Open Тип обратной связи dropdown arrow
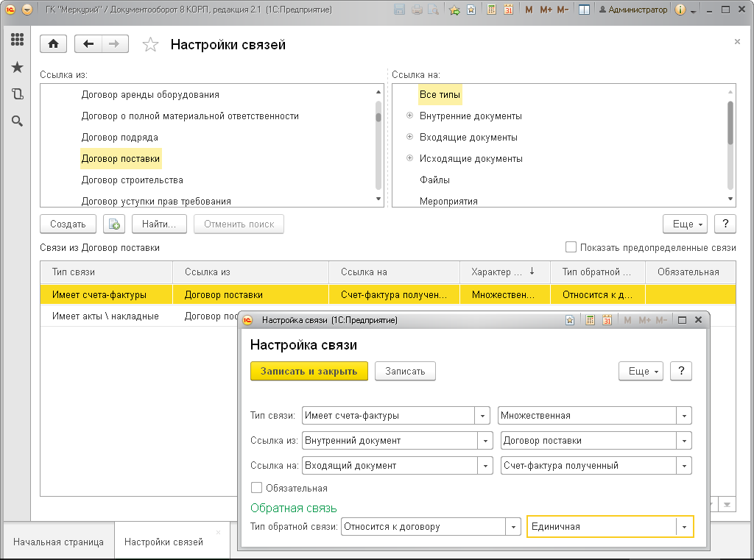The width and height of the screenshot is (754, 560). pyautogui.click(x=513, y=527)
